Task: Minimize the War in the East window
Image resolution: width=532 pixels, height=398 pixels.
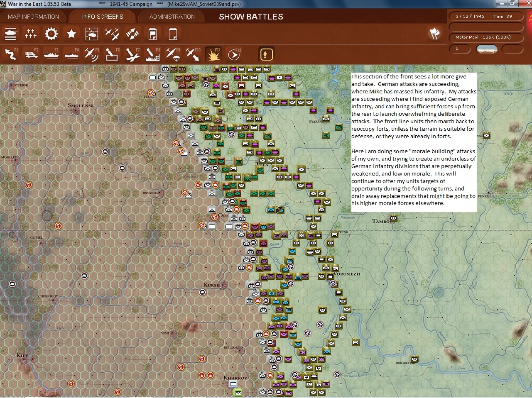Action: [x=502, y=4]
